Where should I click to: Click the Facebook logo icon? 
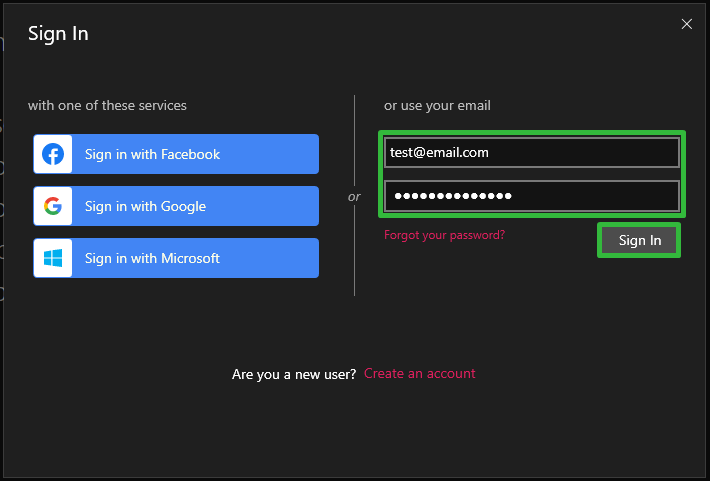[x=53, y=154]
